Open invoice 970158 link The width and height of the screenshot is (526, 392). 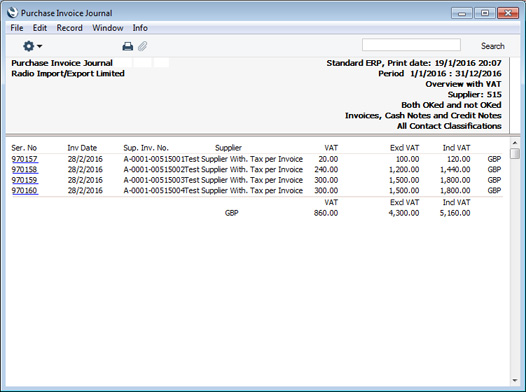coord(24,169)
